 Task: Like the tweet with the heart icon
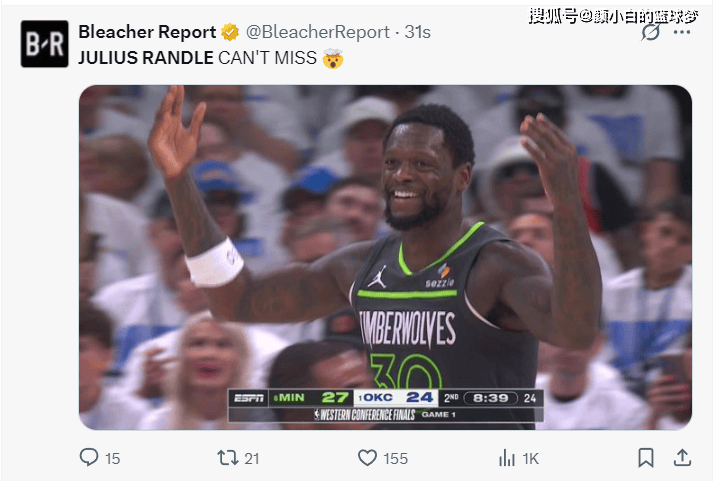(367, 457)
